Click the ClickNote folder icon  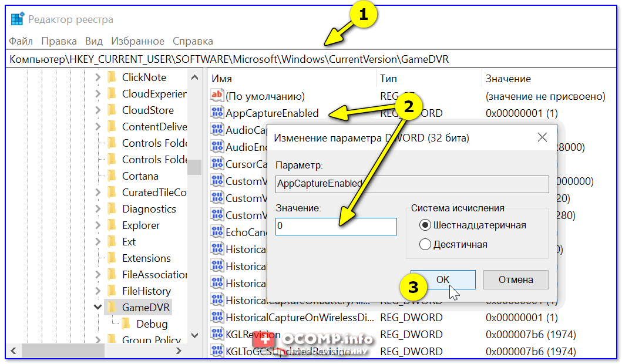(112, 77)
